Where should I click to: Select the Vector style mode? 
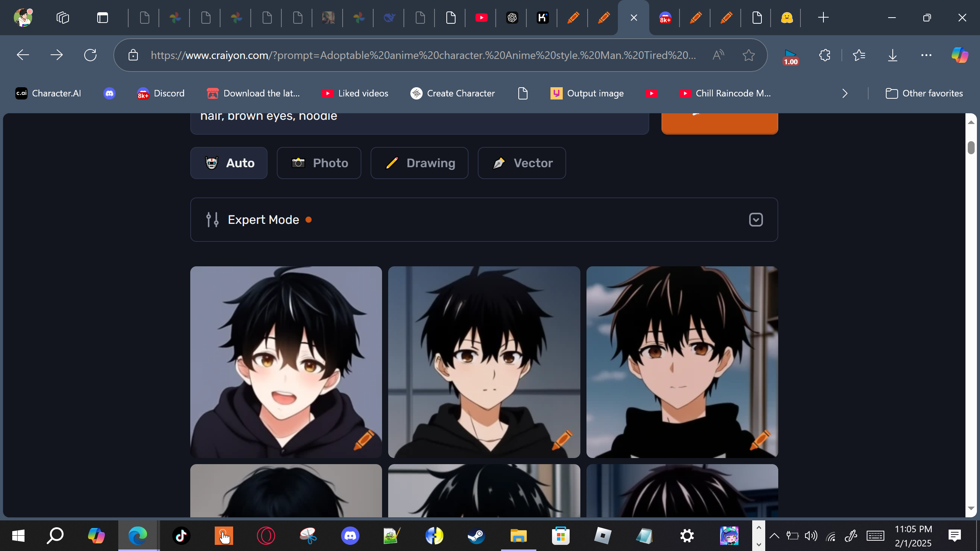[x=521, y=163]
